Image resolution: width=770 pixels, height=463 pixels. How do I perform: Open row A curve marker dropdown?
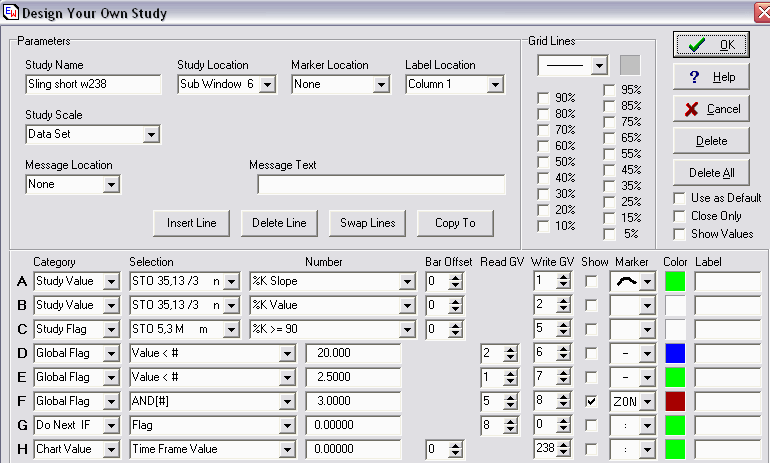[647, 282]
